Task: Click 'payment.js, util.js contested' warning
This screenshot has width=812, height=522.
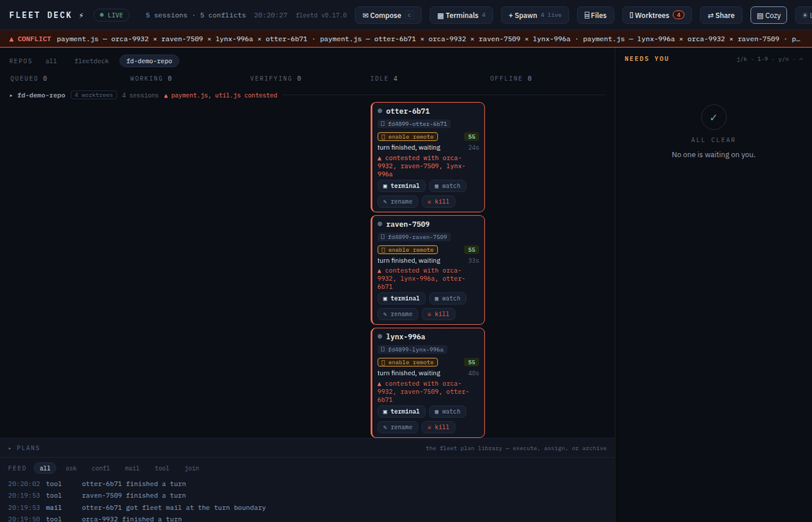Action: click(221, 95)
